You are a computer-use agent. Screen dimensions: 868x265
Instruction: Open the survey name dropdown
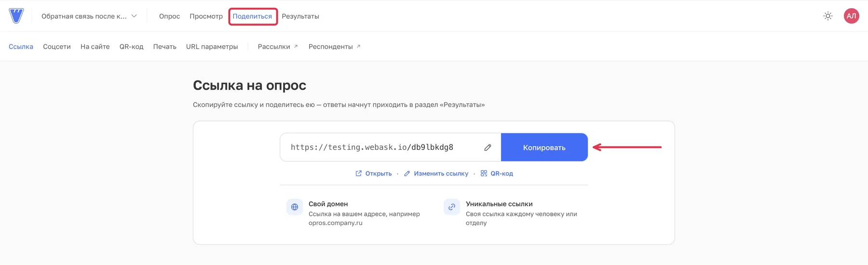[89, 16]
